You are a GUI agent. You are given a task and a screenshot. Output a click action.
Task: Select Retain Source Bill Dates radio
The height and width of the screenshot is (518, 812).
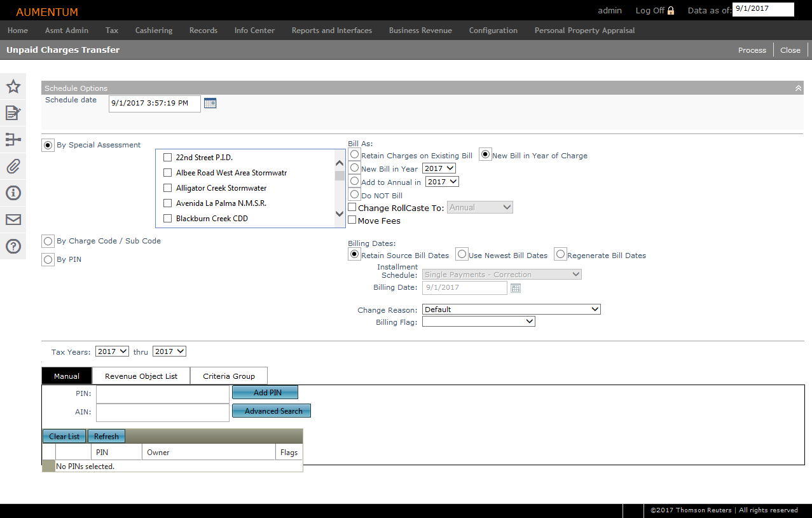[355, 254]
